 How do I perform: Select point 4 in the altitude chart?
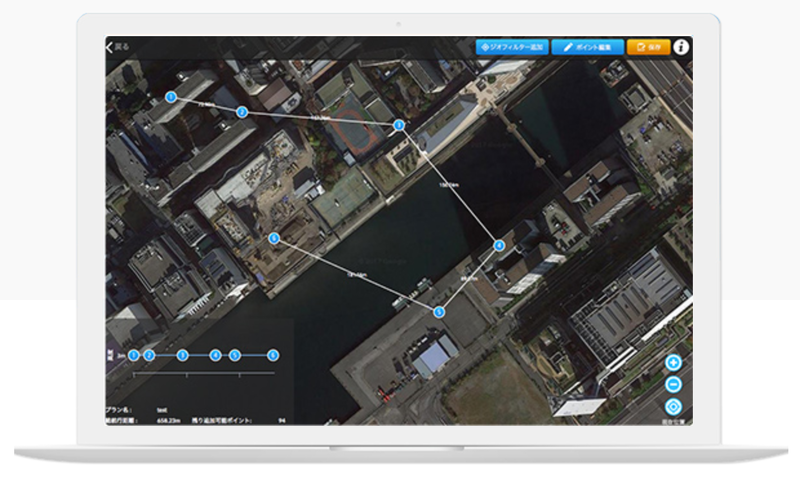(x=215, y=355)
